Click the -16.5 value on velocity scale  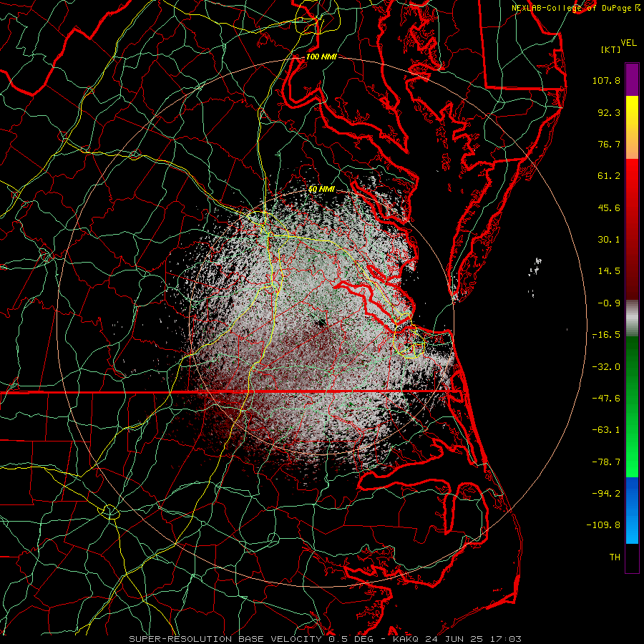(606, 335)
